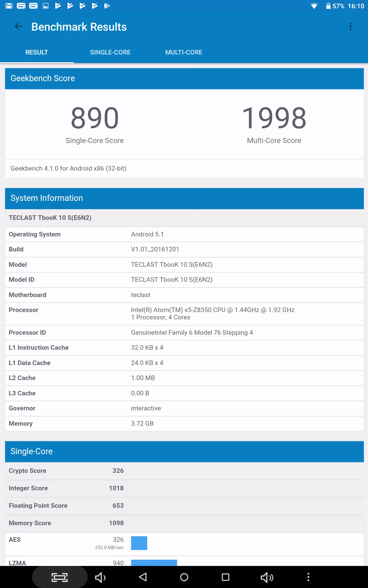Tap the Single-Core section header
This screenshot has height=588, width=368.
click(184, 451)
